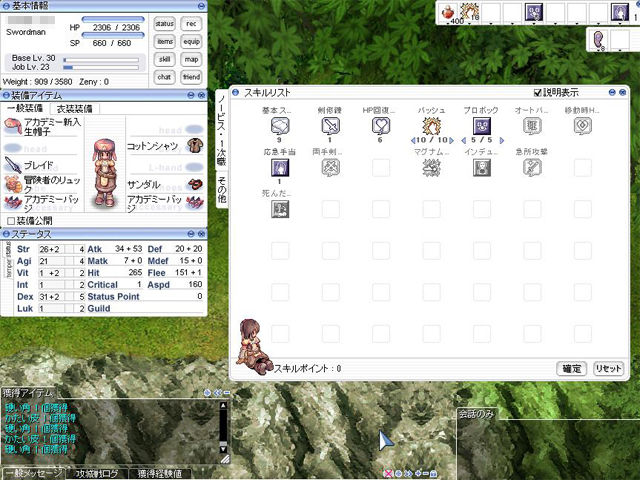Click the Sandals equipment icon
The image size is (640, 480).
[195, 184]
